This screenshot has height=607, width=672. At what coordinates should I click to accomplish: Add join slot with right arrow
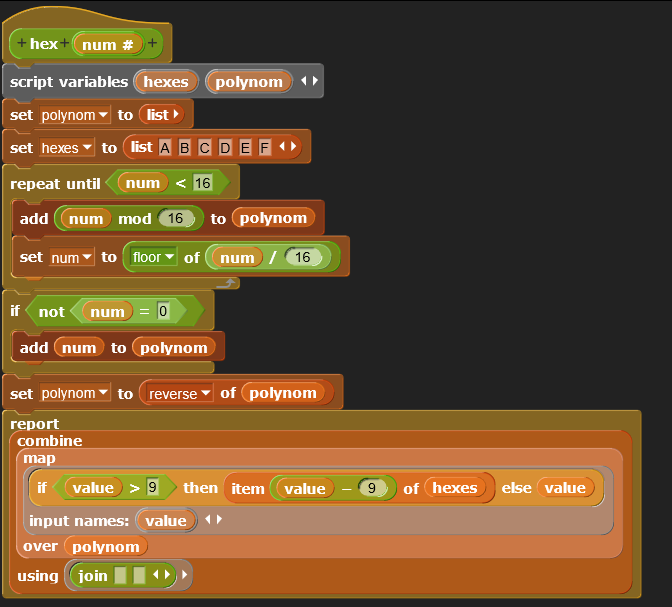(x=168, y=574)
